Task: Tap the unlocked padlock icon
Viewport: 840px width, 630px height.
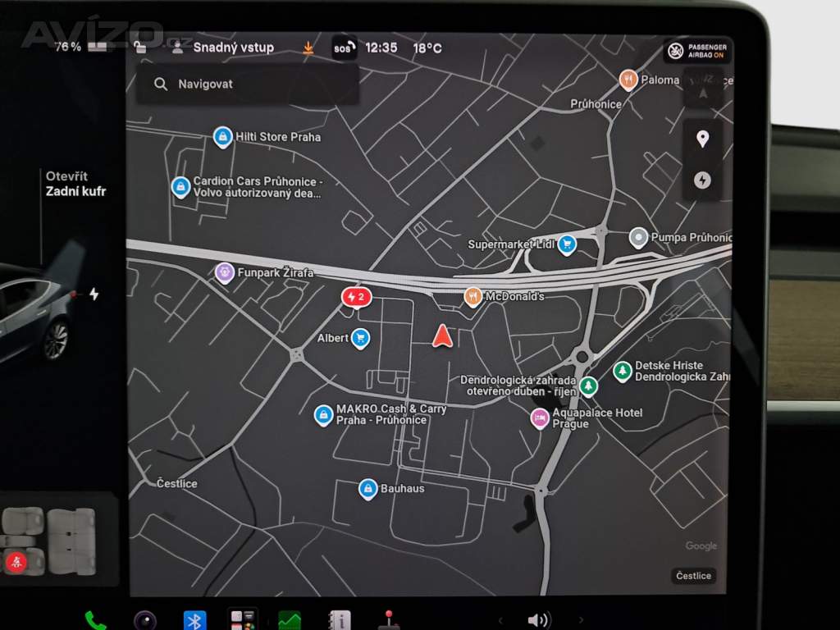Action: click(x=139, y=47)
